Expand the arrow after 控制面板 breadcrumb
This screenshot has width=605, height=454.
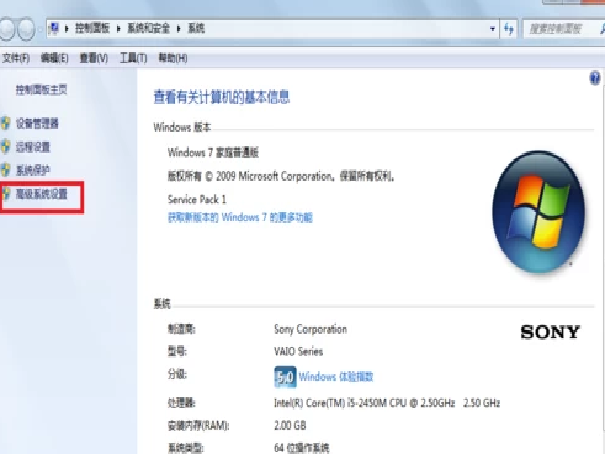click(118, 29)
